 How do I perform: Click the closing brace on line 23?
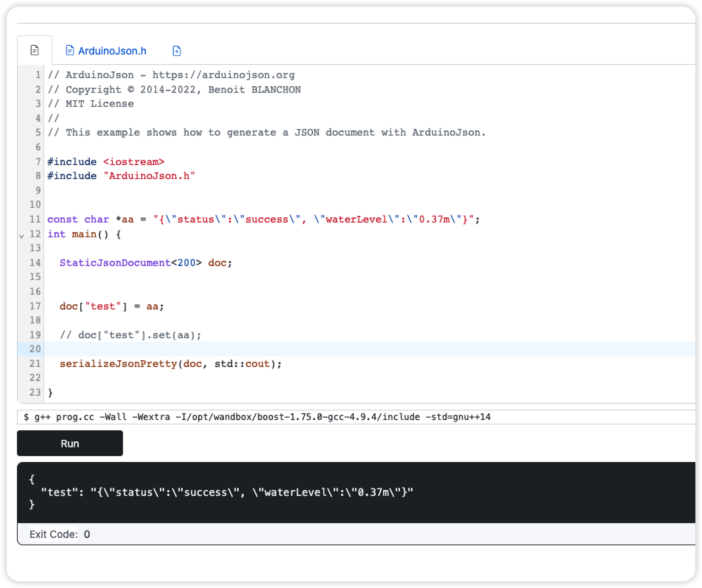pos(50,393)
